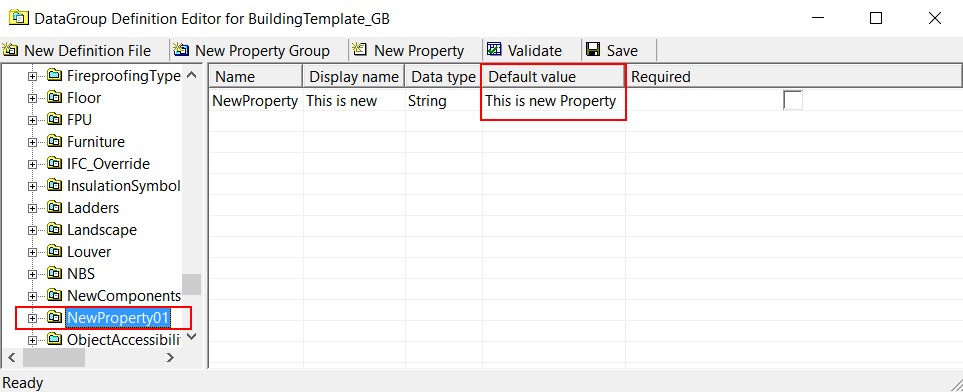Click the New Definition File toolbar icon
The height and width of the screenshot is (392, 963).
pyautogui.click(x=10, y=50)
